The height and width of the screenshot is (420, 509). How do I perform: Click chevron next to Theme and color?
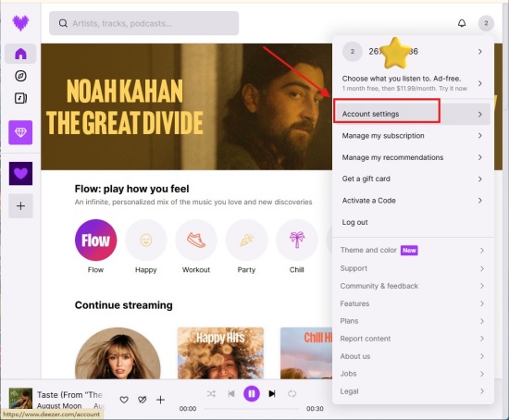[482, 251]
